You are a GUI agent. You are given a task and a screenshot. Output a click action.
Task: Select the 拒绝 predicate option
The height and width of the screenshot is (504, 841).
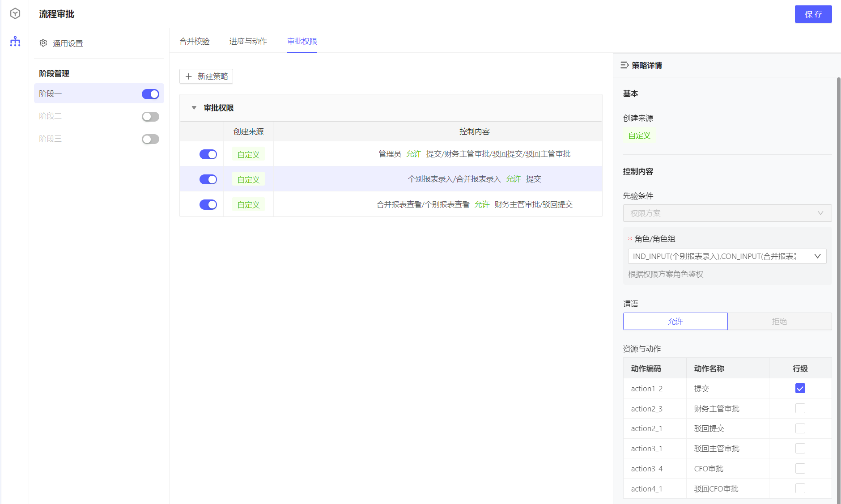pos(779,322)
